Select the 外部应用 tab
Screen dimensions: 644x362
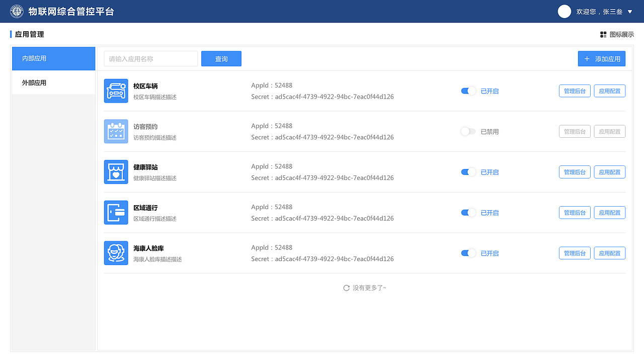[53, 82]
